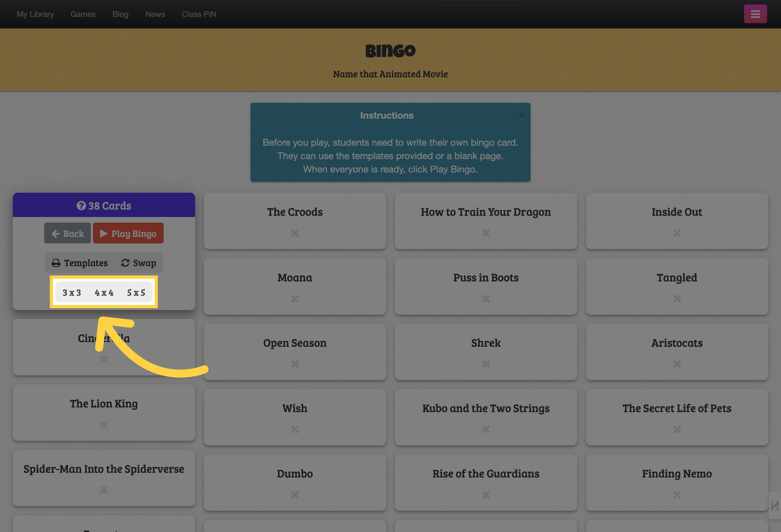781x532 pixels.
Task: Close the Instructions panel
Action: [x=521, y=115]
